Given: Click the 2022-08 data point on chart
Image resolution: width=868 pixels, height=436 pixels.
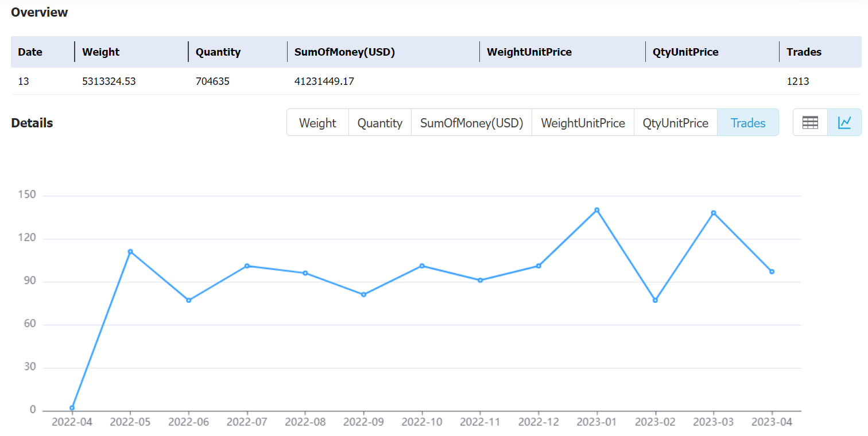Looking at the screenshot, I should click(x=305, y=273).
